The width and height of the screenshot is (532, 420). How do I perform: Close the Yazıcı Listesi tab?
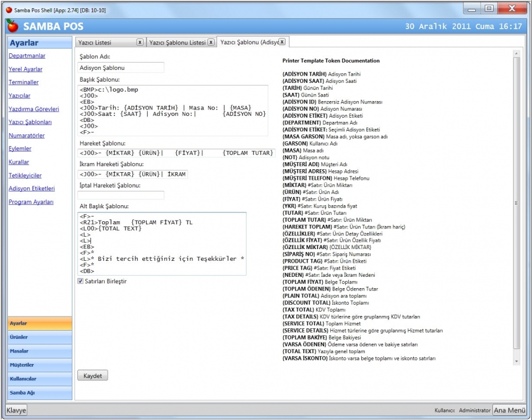[140, 42]
